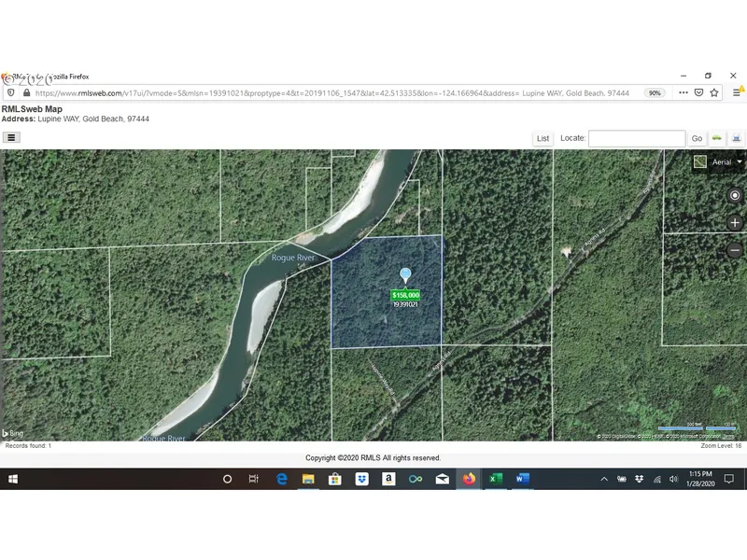Open the page actions ellipsis menu
This screenshot has height=560, width=747.
(x=683, y=93)
